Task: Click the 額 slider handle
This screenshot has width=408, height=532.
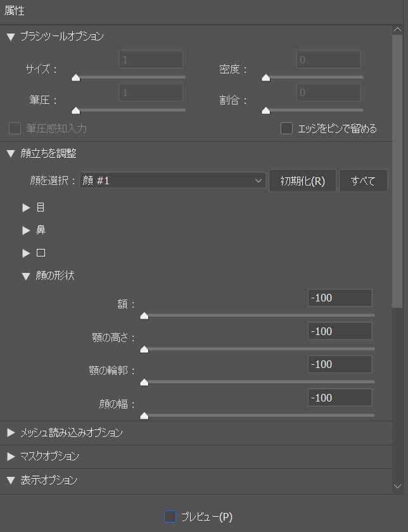Action: point(144,315)
